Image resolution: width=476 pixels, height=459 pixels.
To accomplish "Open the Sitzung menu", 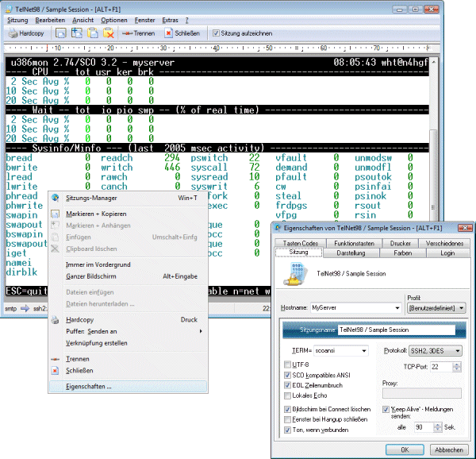I will pyautogui.click(x=17, y=21).
